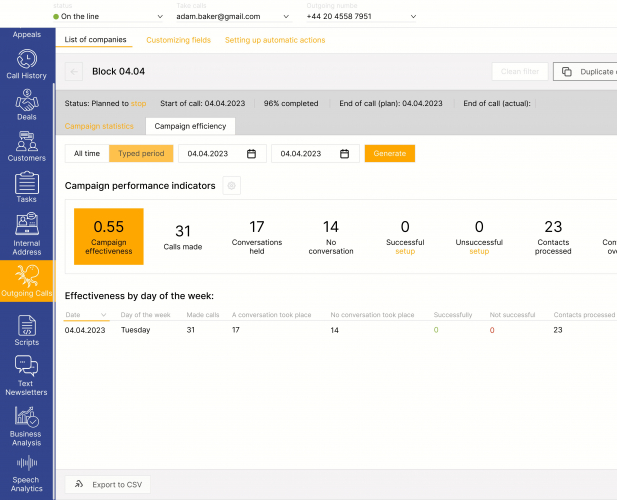Click the 'setup' link under Unsuccessful
Viewport: 617px width, 500px height.
tap(479, 251)
